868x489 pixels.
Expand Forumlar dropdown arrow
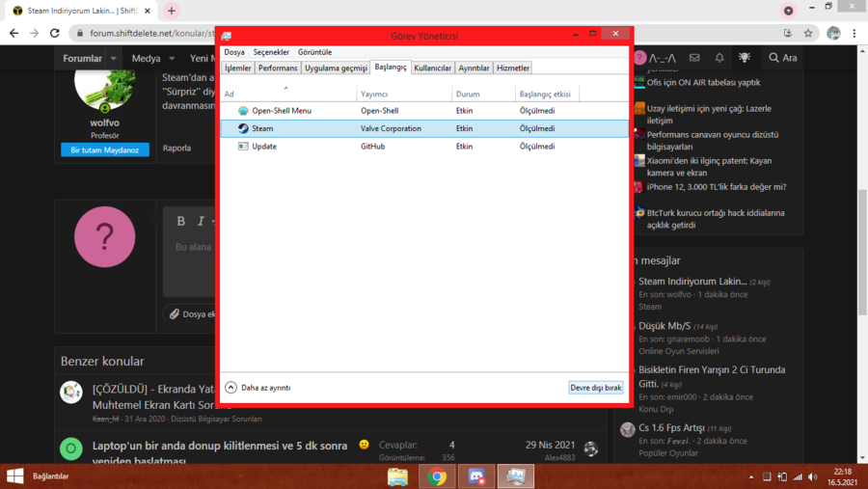point(114,58)
